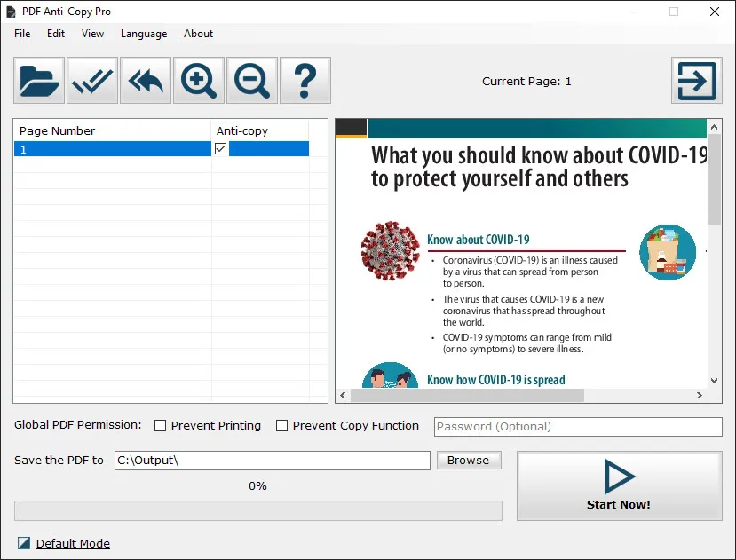736x560 pixels.
Task: Click the PDF Anti-Copy Pro title bar icon
Action: pos(11,12)
